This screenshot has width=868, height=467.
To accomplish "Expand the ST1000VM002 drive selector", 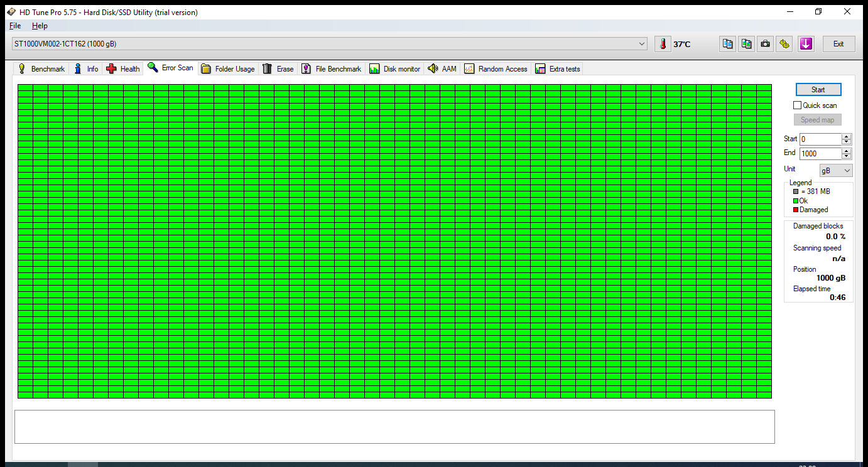I will (x=329, y=44).
